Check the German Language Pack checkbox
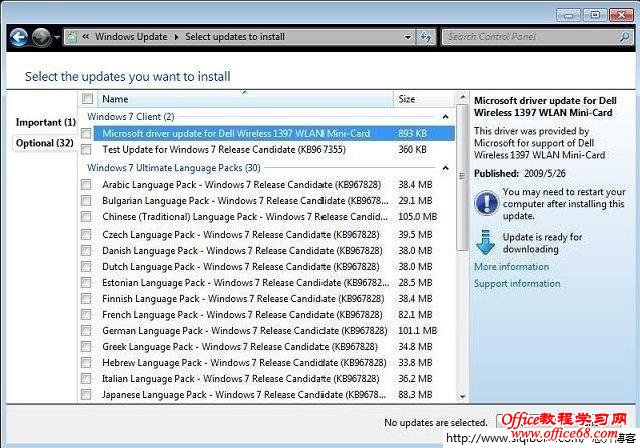Screen dimensions: 640x448 click(86, 330)
